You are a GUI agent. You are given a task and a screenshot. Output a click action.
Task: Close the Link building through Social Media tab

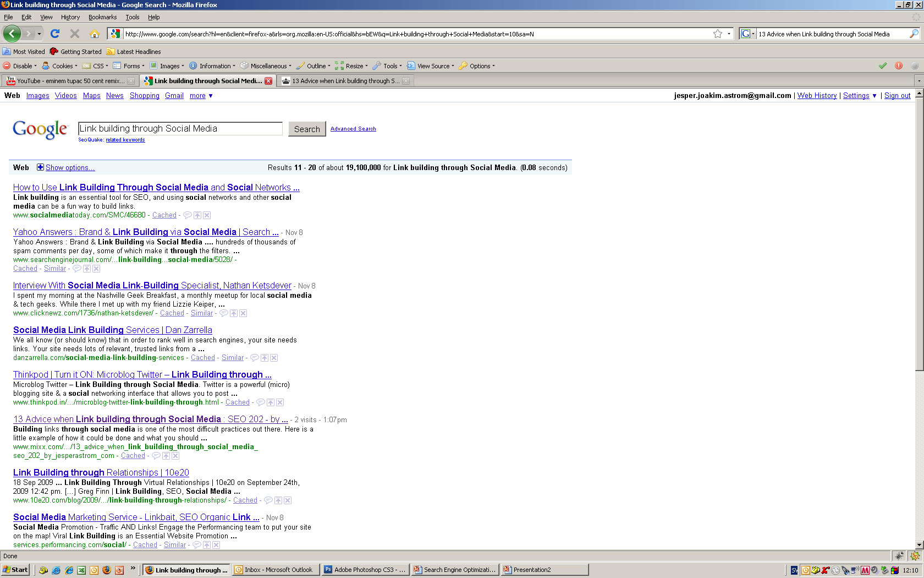[268, 81]
